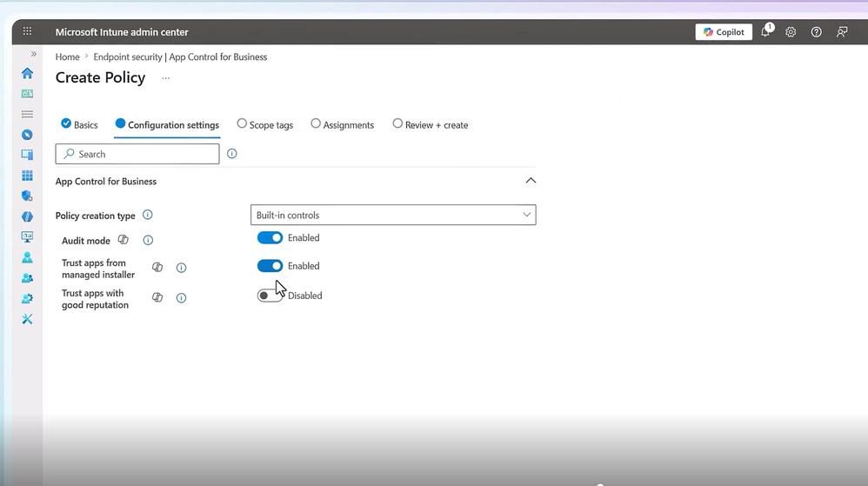Open Devices in the sidebar

(27, 155)
